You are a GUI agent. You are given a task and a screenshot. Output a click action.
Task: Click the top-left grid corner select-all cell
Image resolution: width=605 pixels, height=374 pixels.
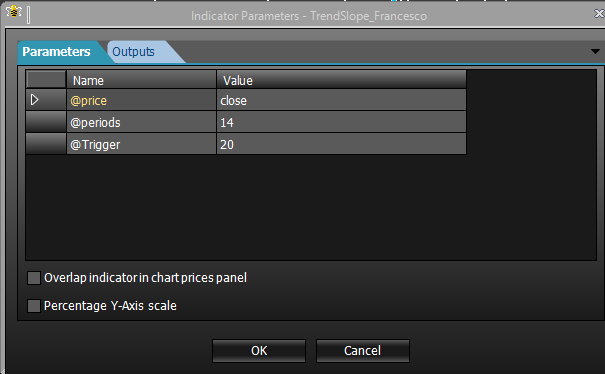(46, 80)
